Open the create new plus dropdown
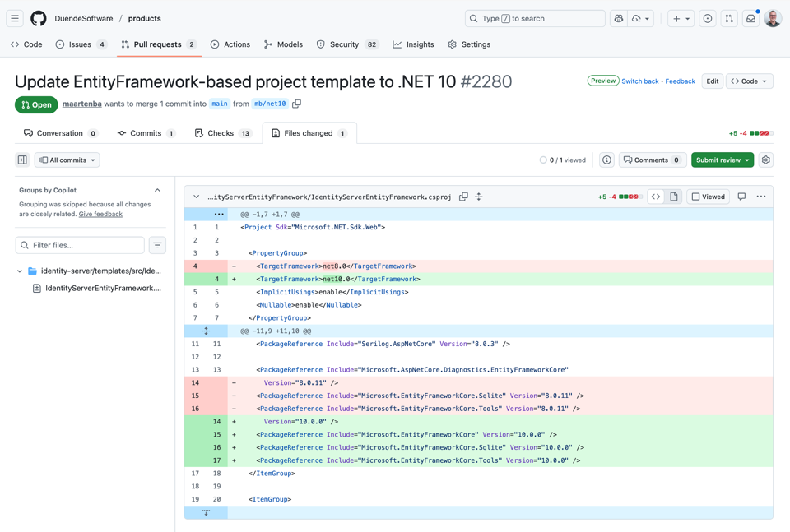This screenshot has height=532, width=790. pos(681,19)
